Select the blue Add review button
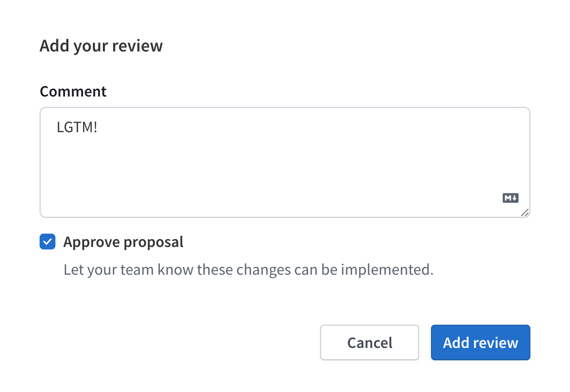The width and height of the screenshot is (570, 392). (480, 342)
